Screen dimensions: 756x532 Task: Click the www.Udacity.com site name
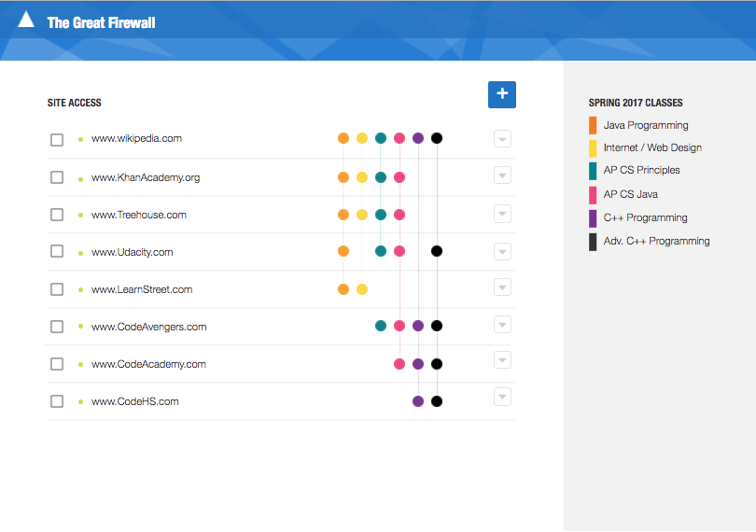click(x=133, y=252)
